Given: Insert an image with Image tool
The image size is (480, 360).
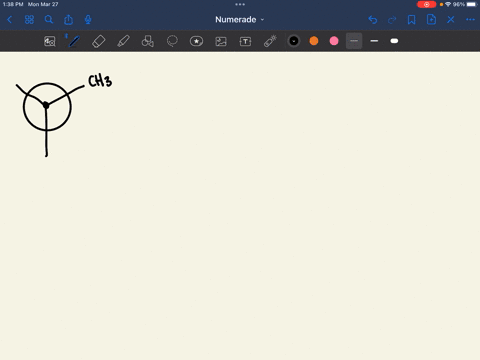Looking at the screenshot, I should (x=221, y=41).
